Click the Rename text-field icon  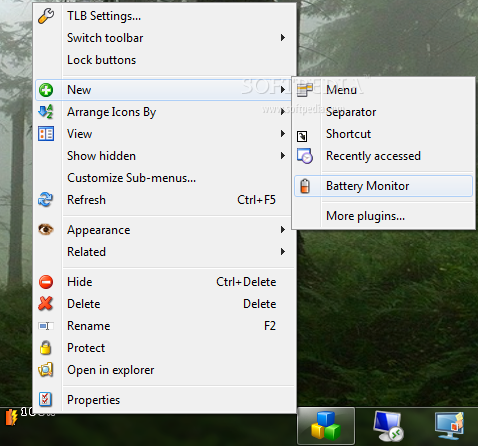46,326
